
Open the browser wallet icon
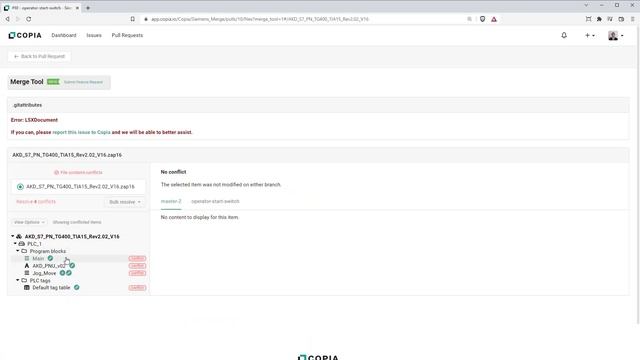621,19
